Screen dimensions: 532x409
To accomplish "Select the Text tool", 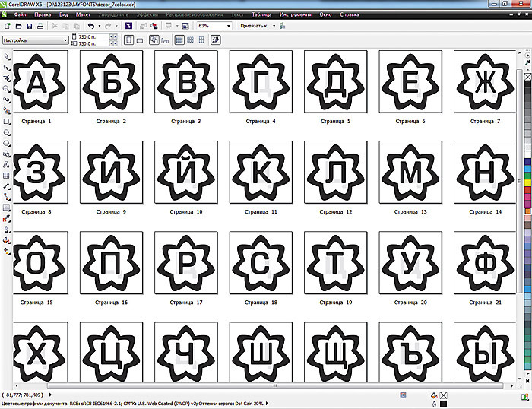I will tap(6, 165).
